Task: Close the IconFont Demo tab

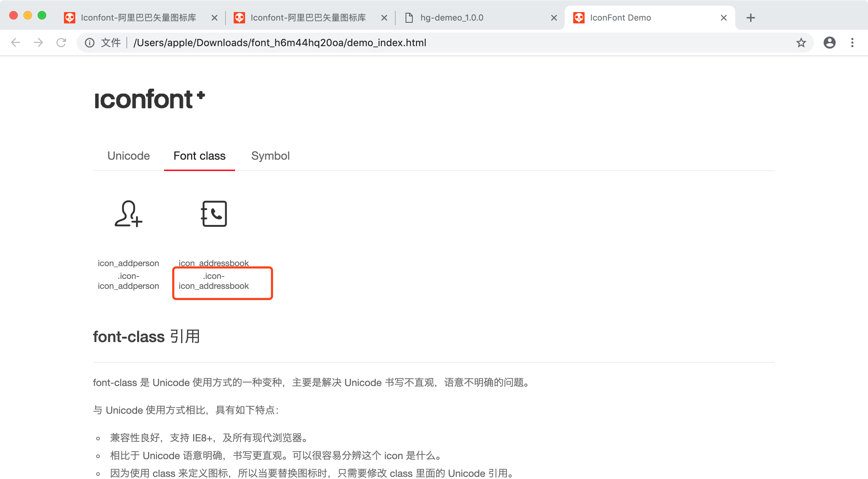Action: [x=723, y=18]
